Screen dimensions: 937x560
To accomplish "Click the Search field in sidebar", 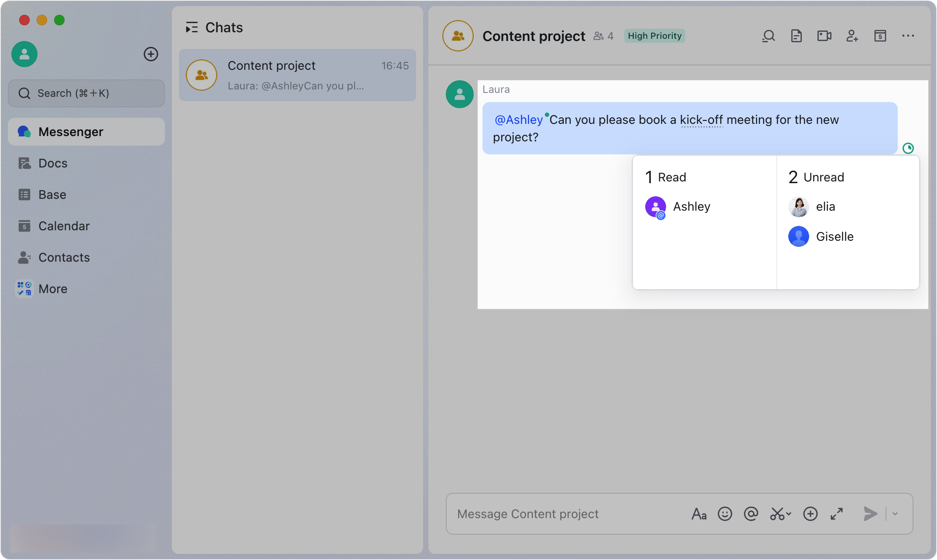I will (86, 93).
